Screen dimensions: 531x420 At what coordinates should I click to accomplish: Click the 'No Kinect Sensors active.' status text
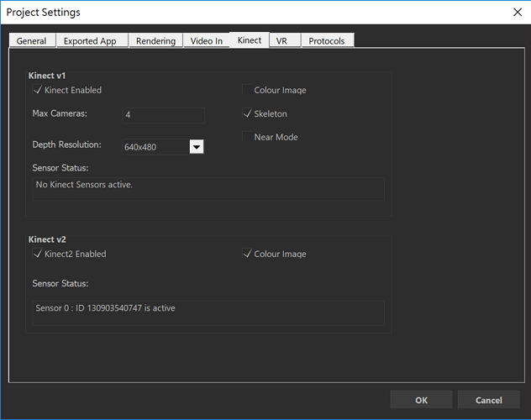[x=84, y=185]
